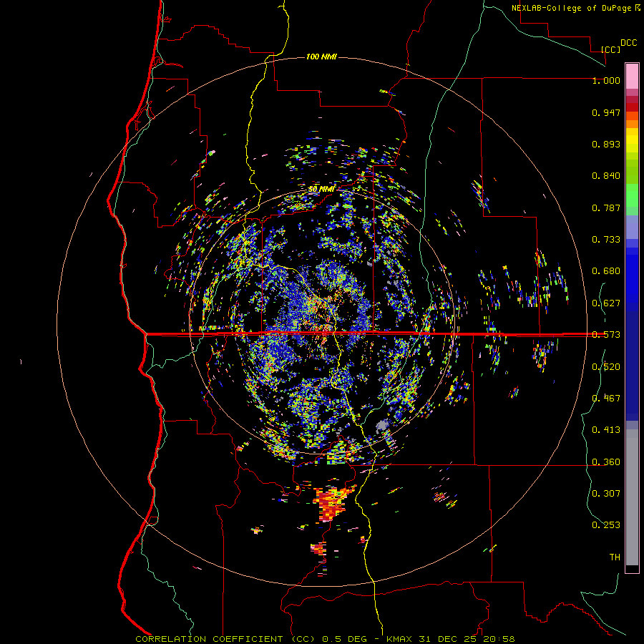Image resolution: width=644 pixels, height=644 pixels.
Task: Pick the yellow segment of the color bar
Action: tap(632, 140)
